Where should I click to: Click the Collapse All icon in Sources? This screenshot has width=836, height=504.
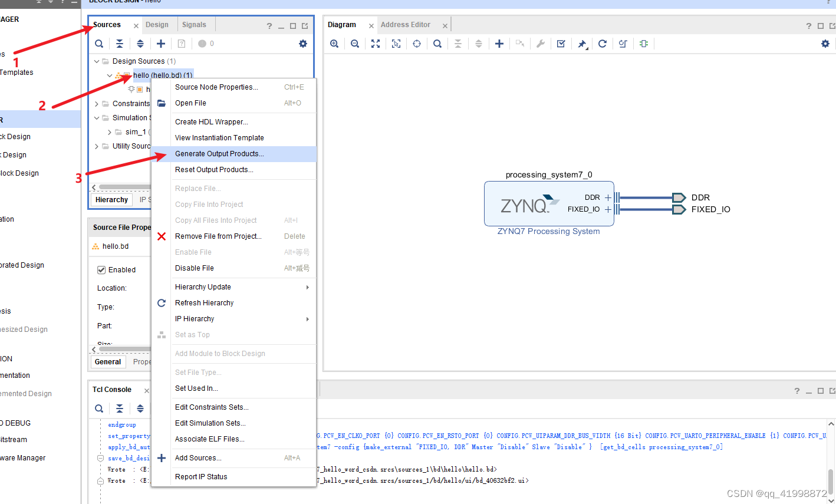point(120,43)
